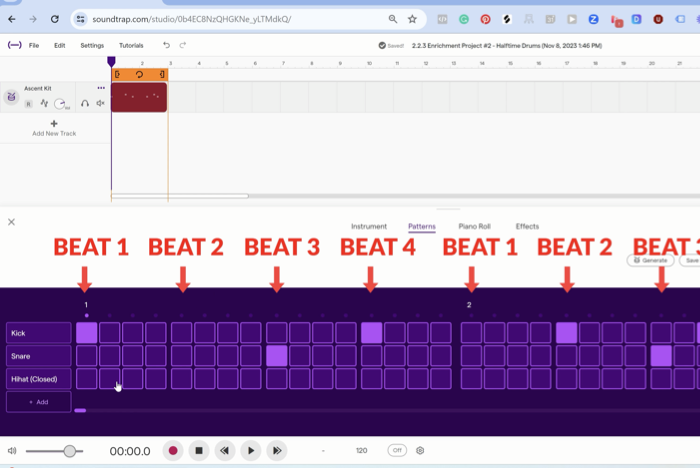
Task: Enable the first Hihat (Closed) step of bar 1
Action: pos(87,379)
